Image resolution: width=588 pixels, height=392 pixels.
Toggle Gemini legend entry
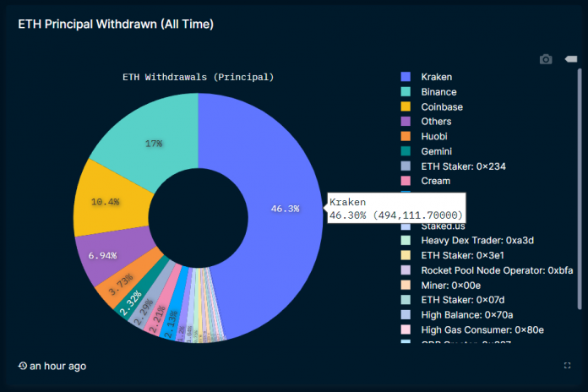(437, 151)
